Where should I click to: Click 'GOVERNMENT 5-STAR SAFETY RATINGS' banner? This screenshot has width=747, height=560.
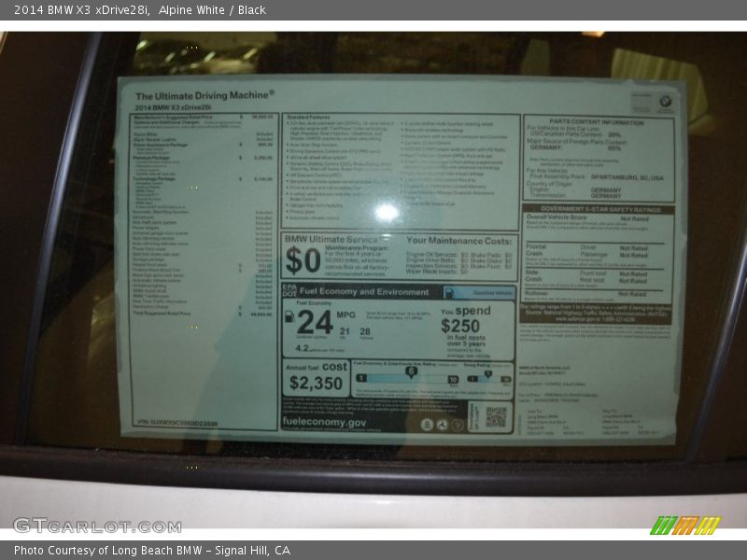coord(600,209)
